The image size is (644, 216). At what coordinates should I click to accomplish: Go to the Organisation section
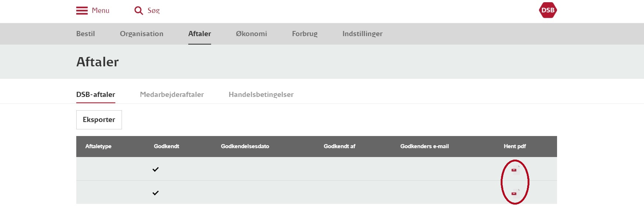click(x=141, y=34)
